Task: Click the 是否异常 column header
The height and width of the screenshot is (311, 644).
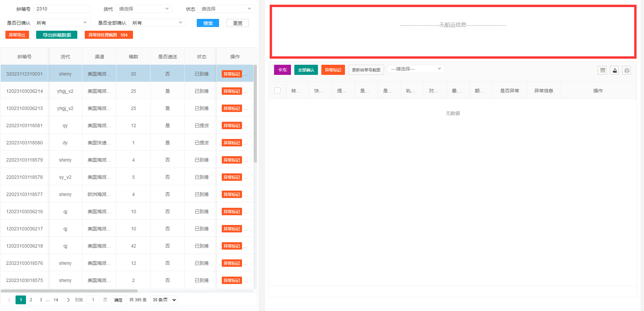Action: click(510, 91)
